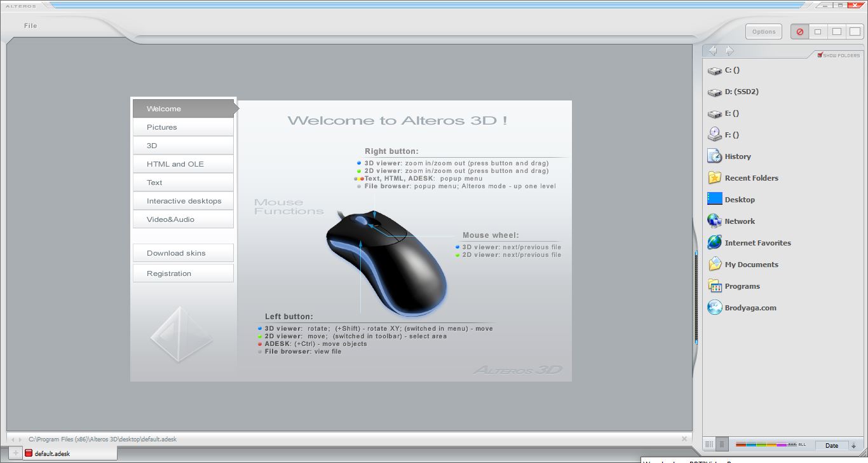Viewport: 868px width, 463px height.
Task: Select the default.adesk tab
Action: pyautogui.click(x=69, y=453)
